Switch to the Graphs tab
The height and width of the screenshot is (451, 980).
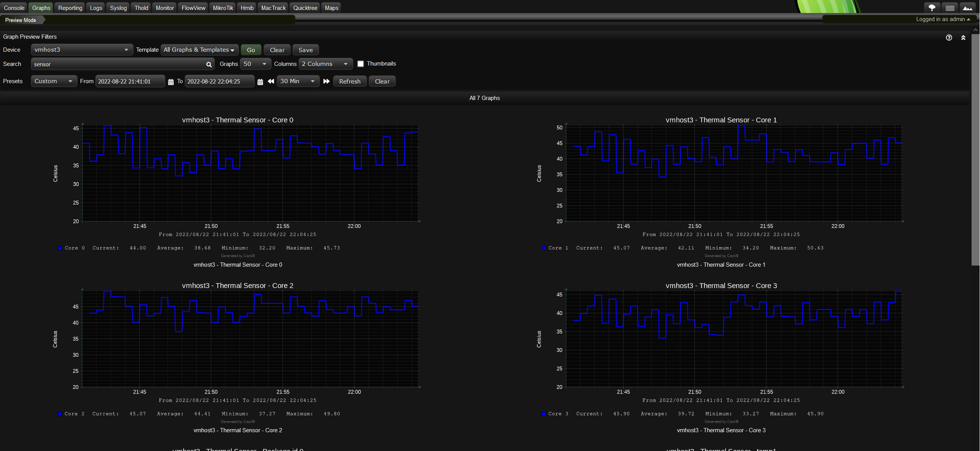(41, 8)
